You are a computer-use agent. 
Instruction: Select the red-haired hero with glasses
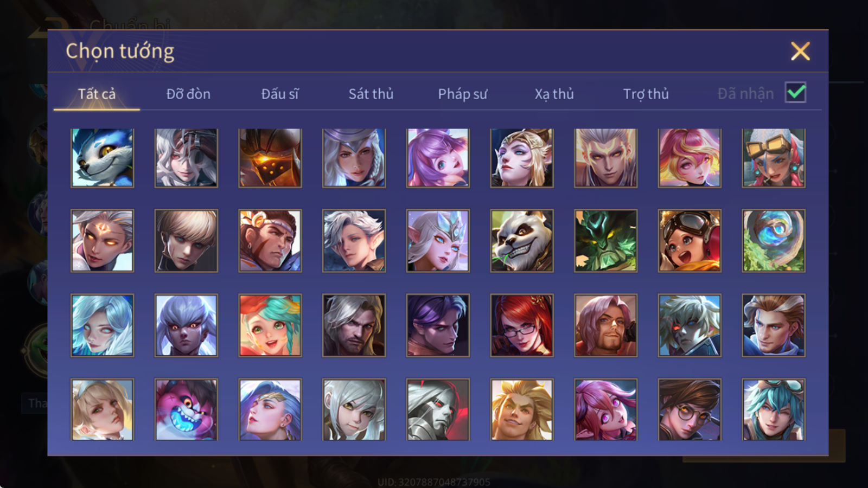(521, 325)
